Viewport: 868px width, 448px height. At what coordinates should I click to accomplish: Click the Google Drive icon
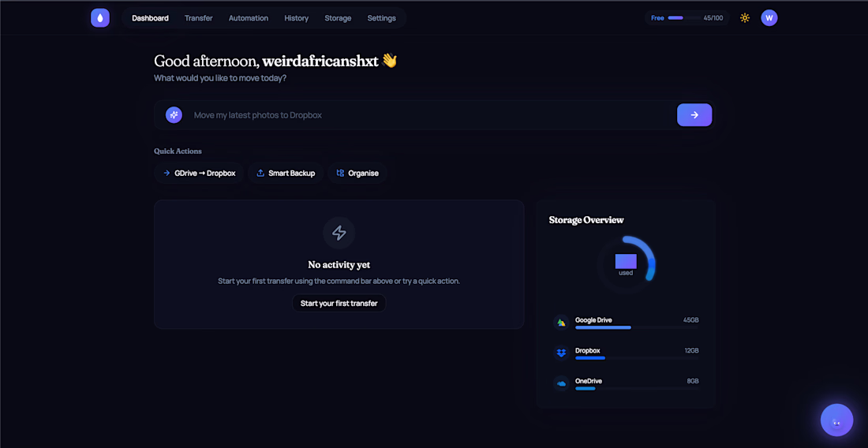pos(561,322)
